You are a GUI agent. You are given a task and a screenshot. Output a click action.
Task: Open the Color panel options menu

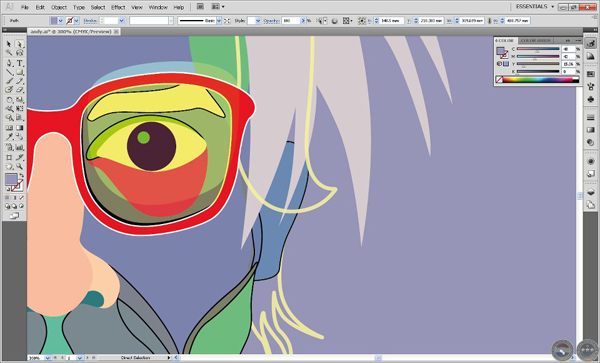click(577, 41)
